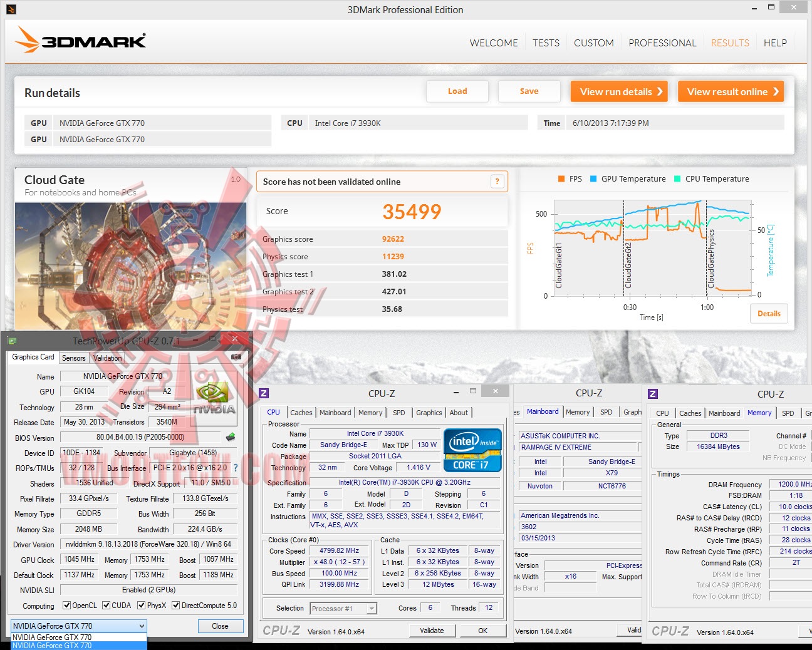
Task: Open the WELCOME section in 3DMark
Action: tap(494, 43)
